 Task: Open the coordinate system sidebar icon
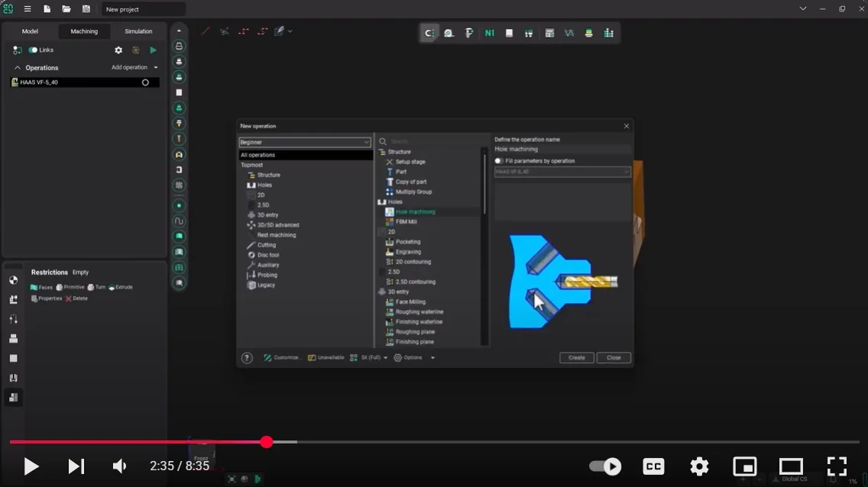(13, 280)
